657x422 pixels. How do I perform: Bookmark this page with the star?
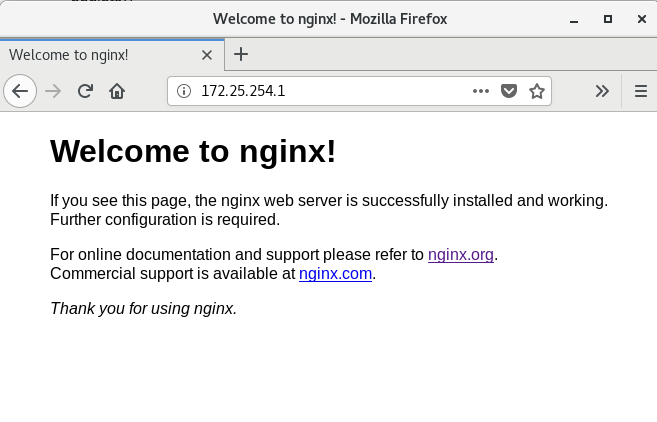[537, 91]
